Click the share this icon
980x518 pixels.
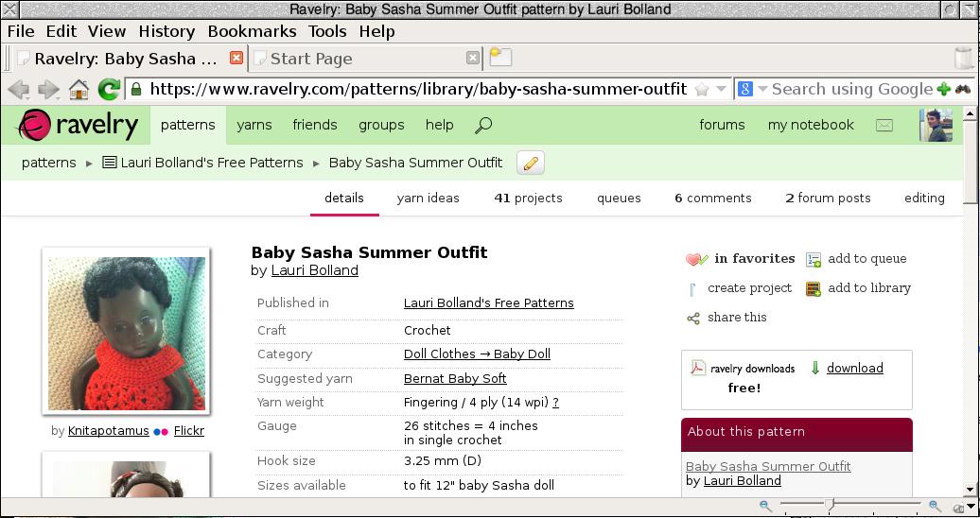693,319
